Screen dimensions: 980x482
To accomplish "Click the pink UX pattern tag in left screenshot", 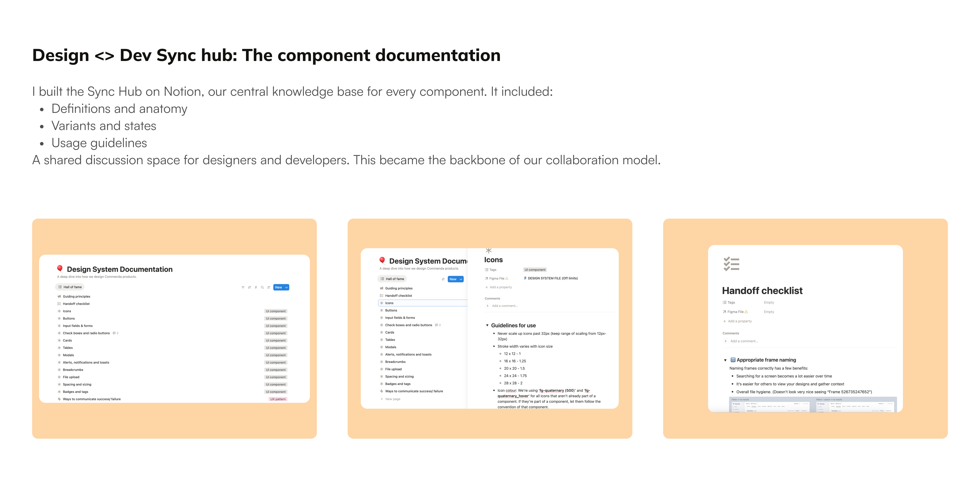I will (x=278, y=399).
